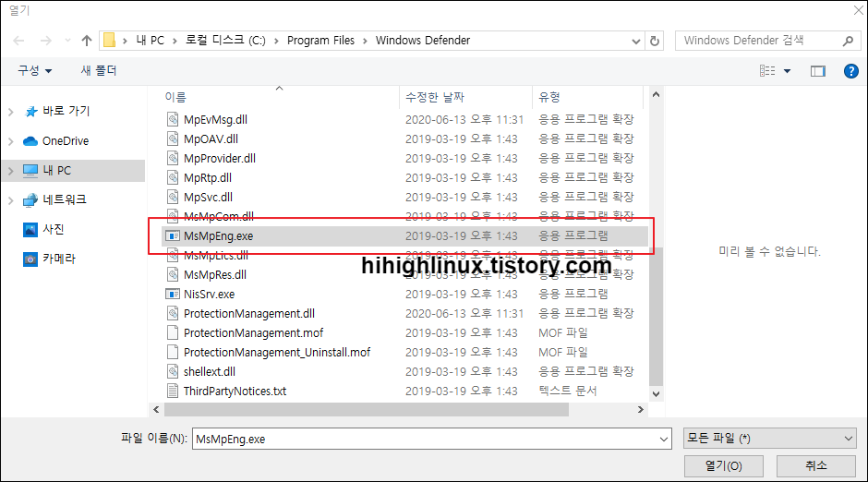This screenshot has width=868, height=482.
Task: Click the Windows Defender breadcrumb
Action: pos(423,41)
